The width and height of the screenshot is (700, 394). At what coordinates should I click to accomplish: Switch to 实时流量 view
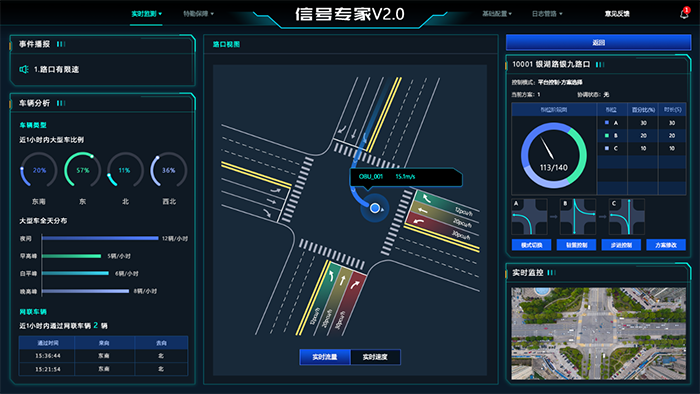point(325,357)
